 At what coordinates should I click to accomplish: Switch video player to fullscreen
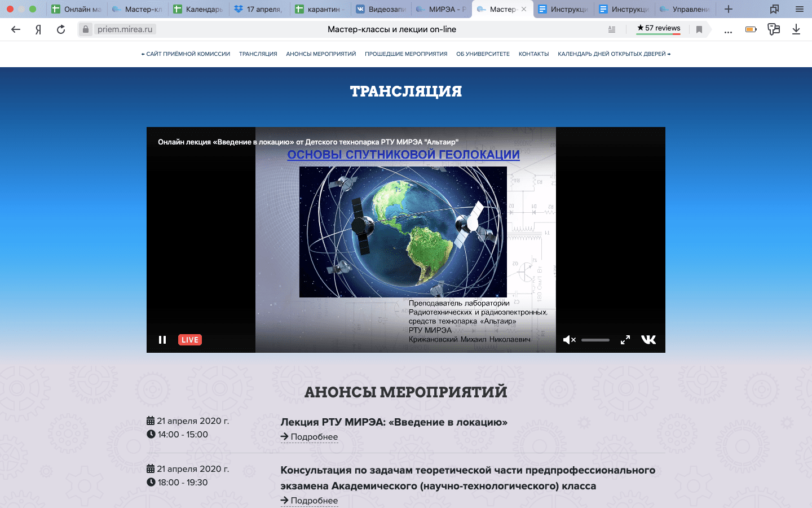pyautogui.click(x=625, y=340)
